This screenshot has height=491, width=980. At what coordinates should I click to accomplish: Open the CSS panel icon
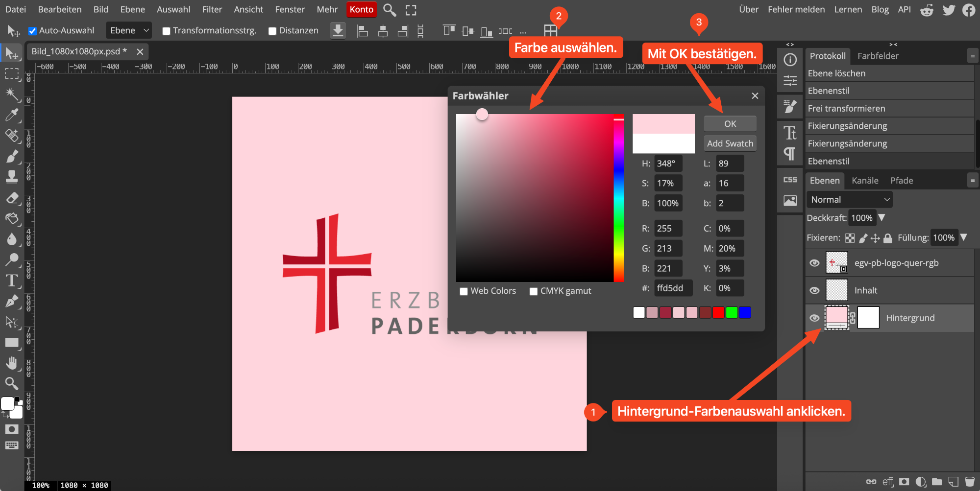(x=790, y=180)
